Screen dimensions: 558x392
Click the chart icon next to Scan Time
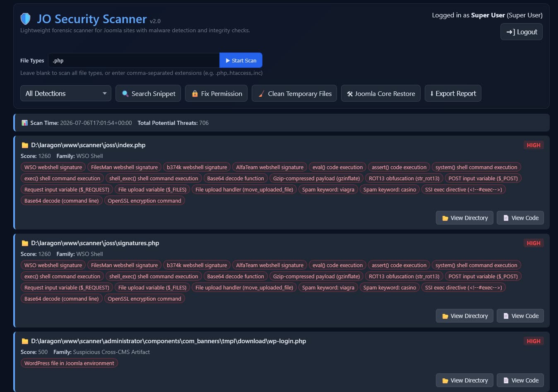[25, 123]
